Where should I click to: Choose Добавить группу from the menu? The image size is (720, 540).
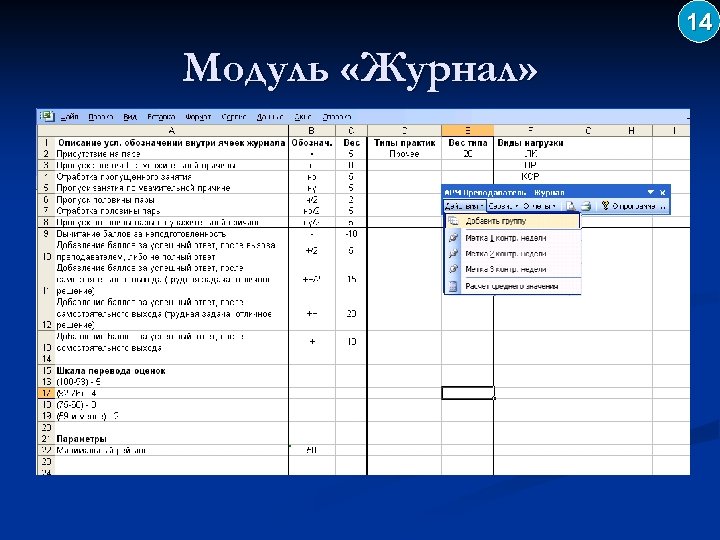512,221
